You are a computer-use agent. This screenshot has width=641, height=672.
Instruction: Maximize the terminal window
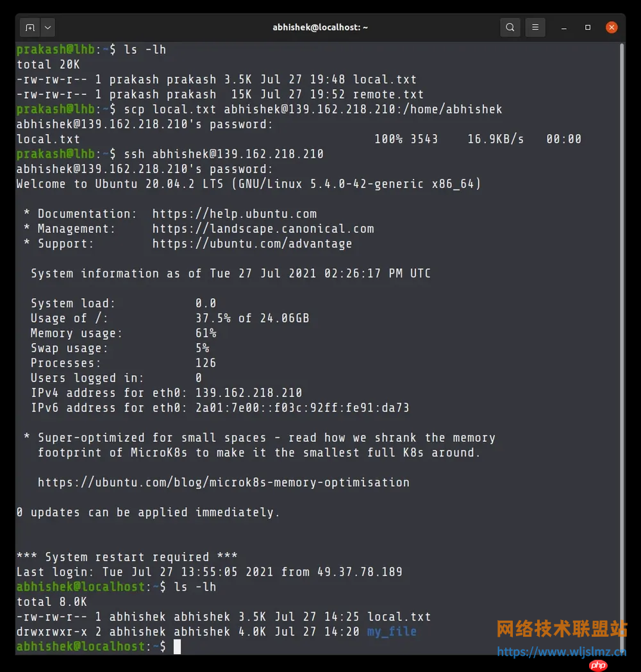tap(588, 28)
